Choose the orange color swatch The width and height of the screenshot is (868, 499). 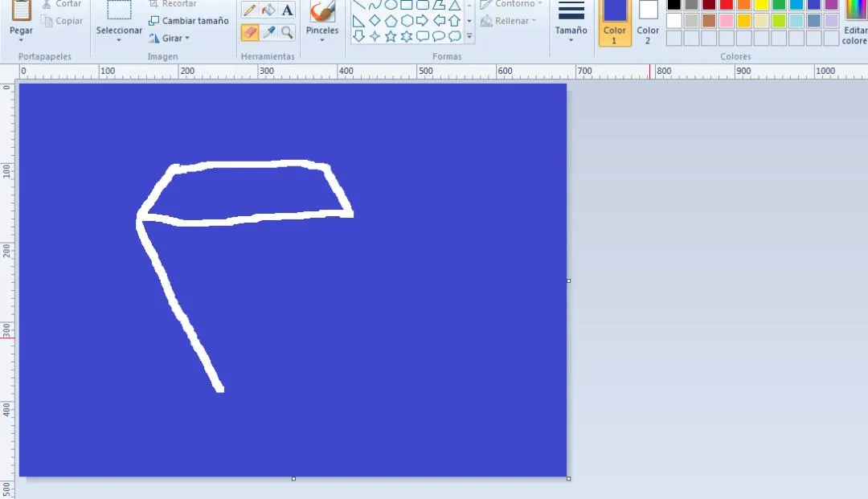(x=744, y=5)
